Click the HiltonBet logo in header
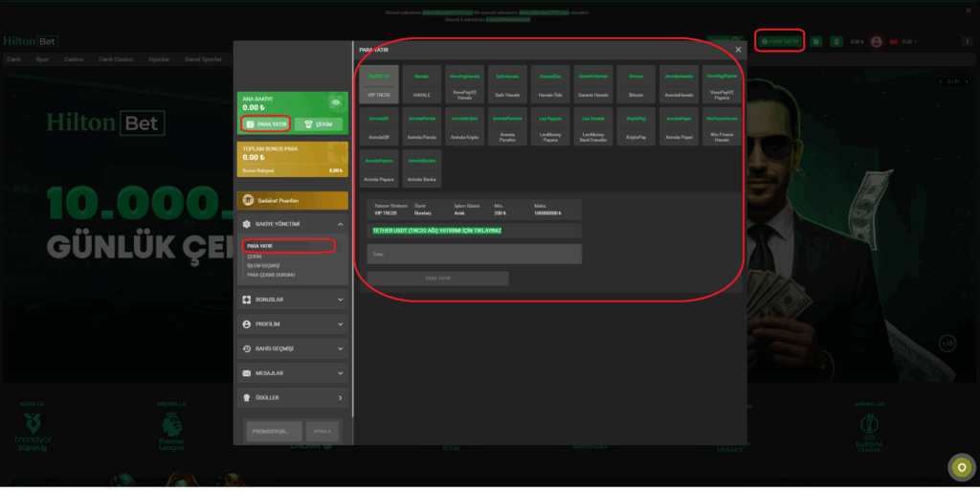 [31, 41]
